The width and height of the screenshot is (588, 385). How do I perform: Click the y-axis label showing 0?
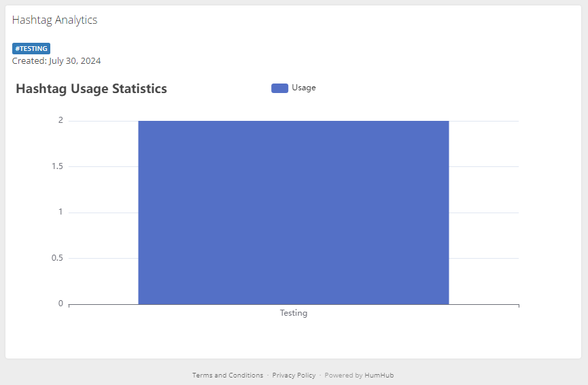(60, 304)
